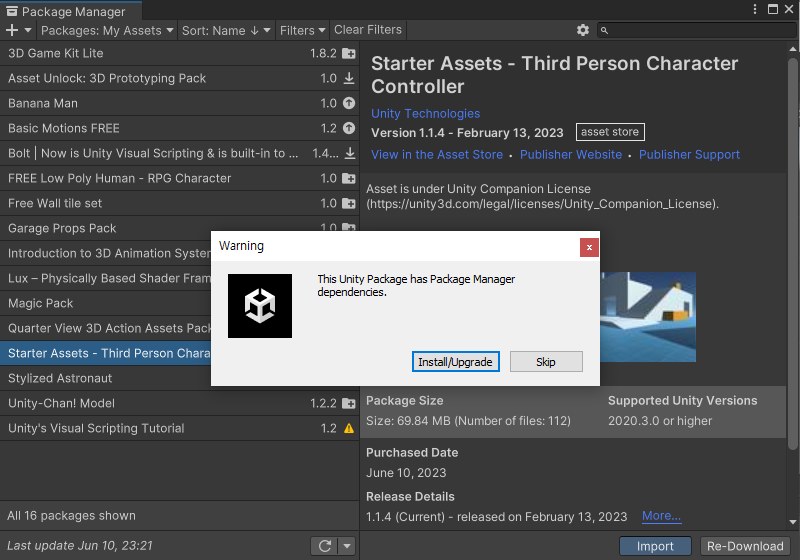Close the Warning dialog
The height and width of the screenshot is (560, 800).
[x=589, y=247]
